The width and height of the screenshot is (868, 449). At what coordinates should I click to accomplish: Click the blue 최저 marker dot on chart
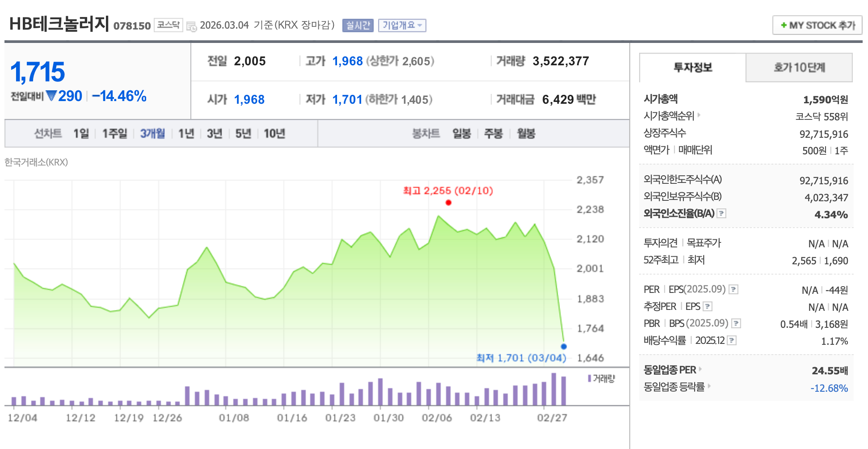[564, 347]
